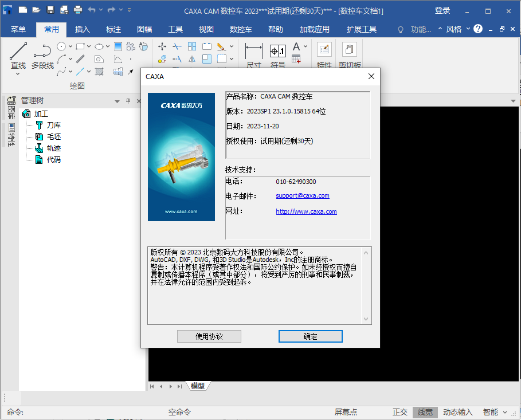
Task: Open the text 'A' tool dropdown arrow
Action: coord(305,46)
